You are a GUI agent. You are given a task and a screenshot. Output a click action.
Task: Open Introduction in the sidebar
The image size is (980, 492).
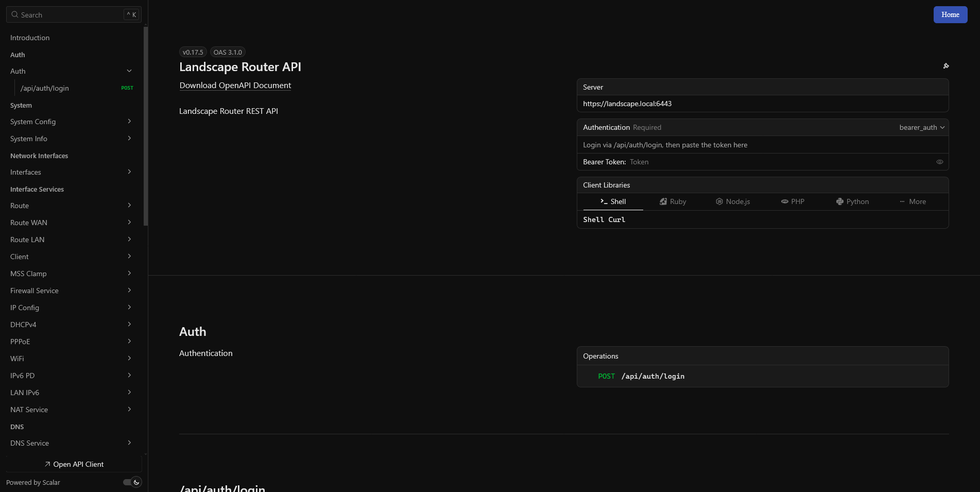30,38
